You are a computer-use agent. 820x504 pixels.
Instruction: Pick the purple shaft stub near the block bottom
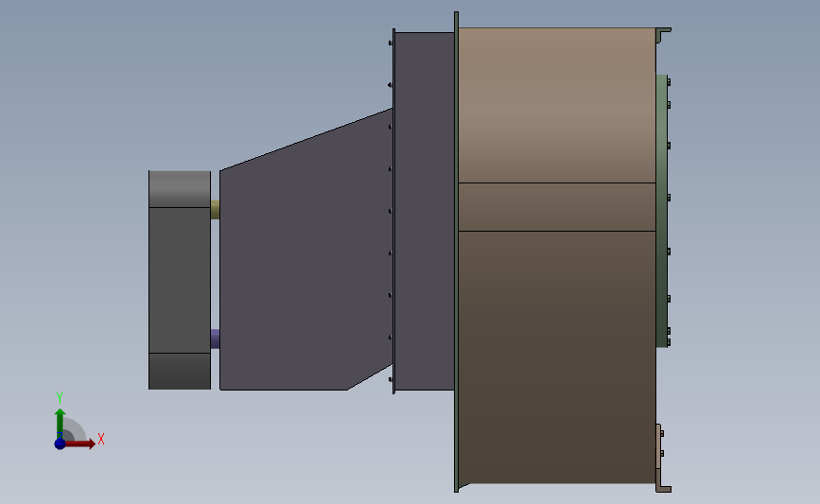[x=215, y=339]
